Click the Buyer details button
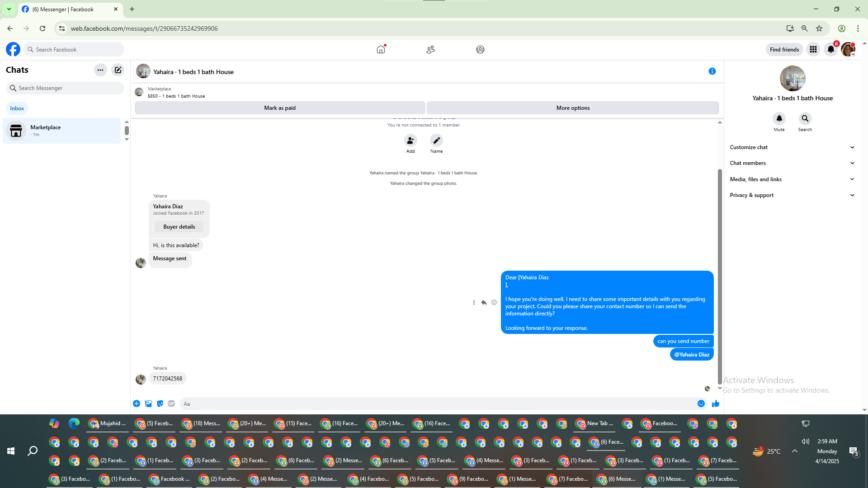The width and height of the screenshot is (868, 488). click(179, 227)
